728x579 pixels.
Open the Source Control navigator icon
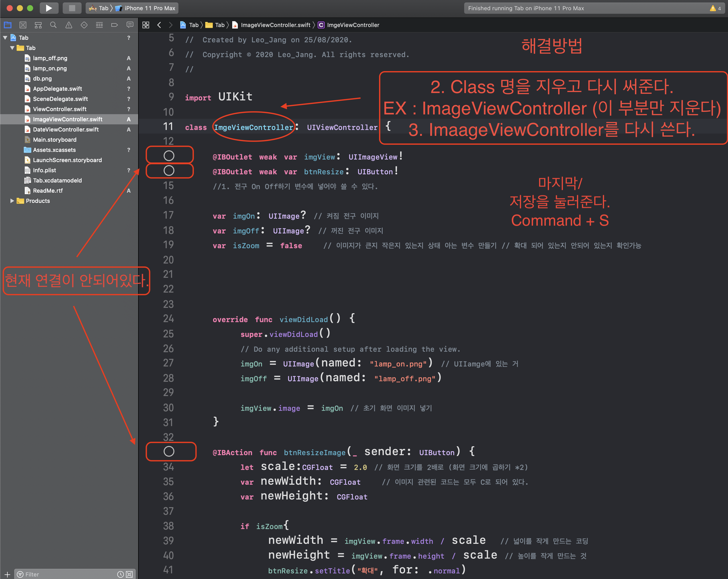tap(23, 25)
